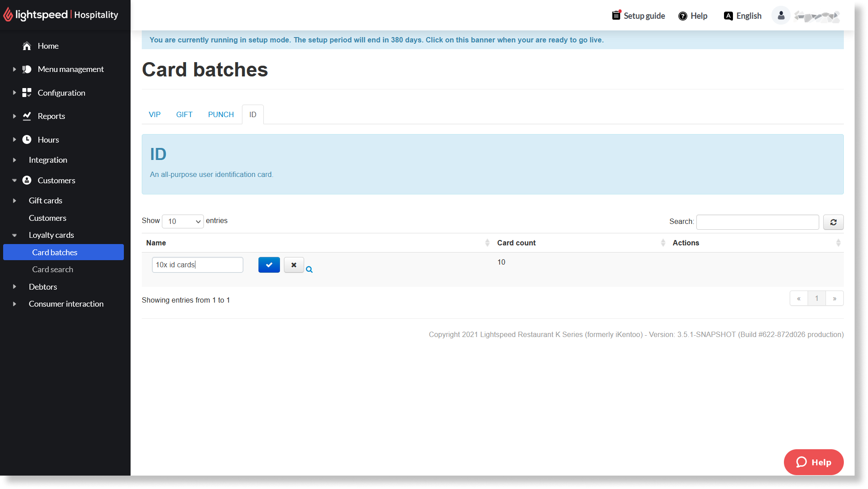The width and height of the screenshot is (868, 489).
Task: Click the Reports chart icon
Action: pyautogui.click(x=27, y=116)
